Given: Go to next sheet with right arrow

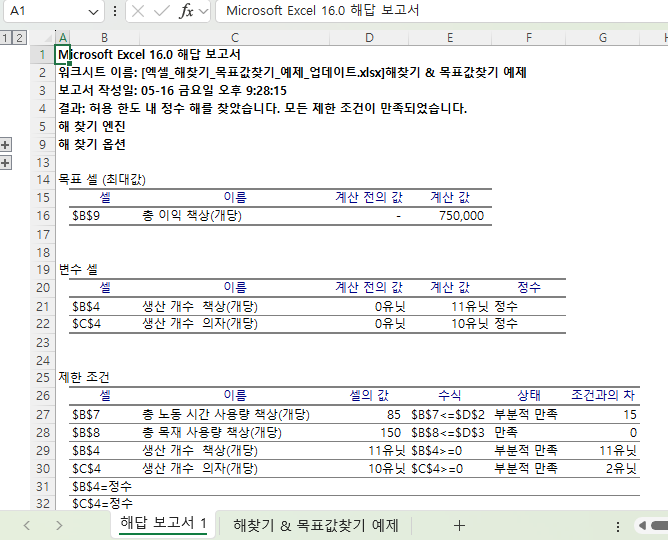Looking at the screenshot, I should click(x=59, y=526).
